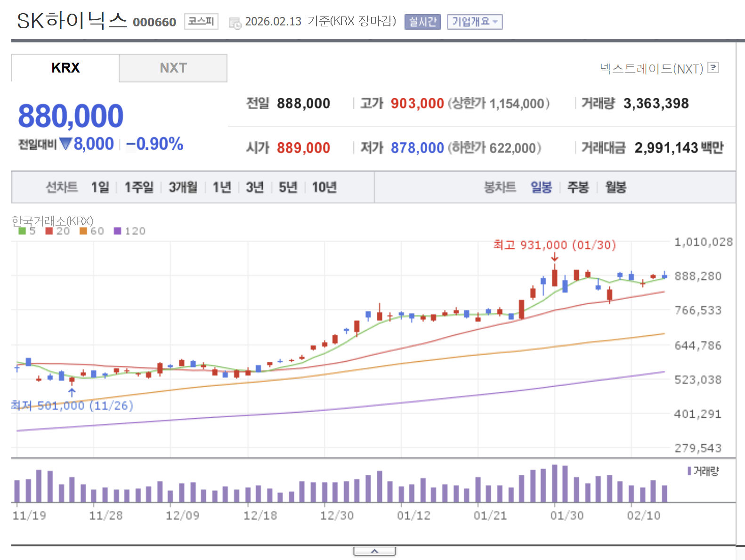Click the 최저 501,000 (11/26) marker
Screen dimensions: 745x560
click(72, 406)
